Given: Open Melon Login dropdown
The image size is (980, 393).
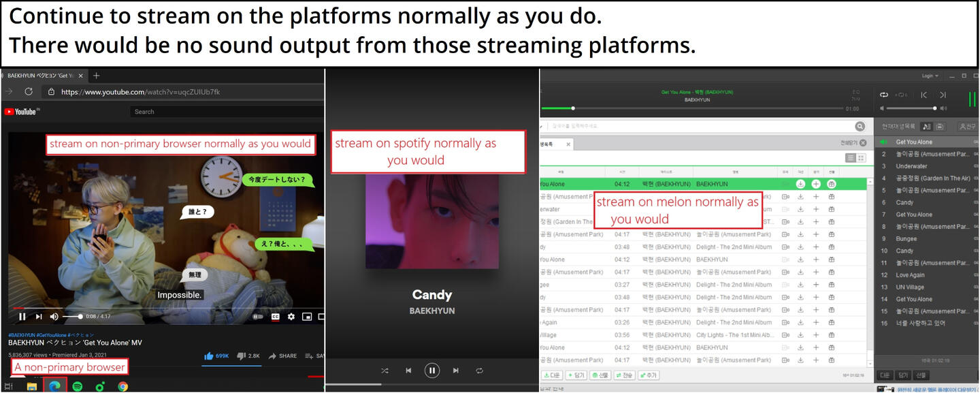Looking at the screenshot, I should pyautogui.click(x=930, y=76).
